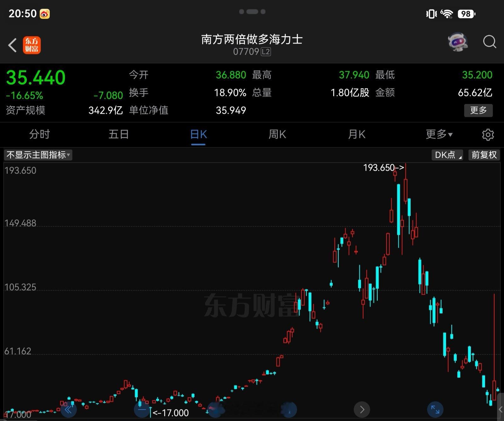Tap the 资产规模 value 342.9亿
Screen dimensions: 504x421
coord(106,110)
